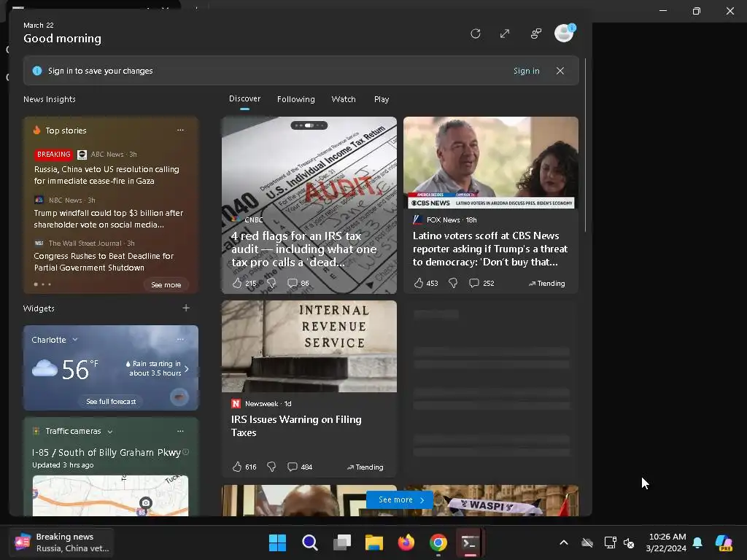Switch to the Discover tab
Screen dimensions: 747x560
pyautogui.click(x=245, y=98)
